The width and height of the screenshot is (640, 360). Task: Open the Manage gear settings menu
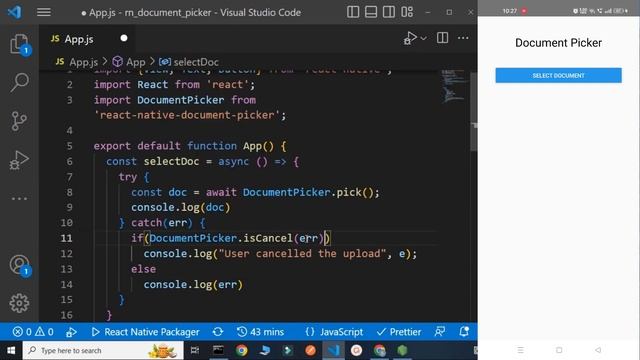19,303
